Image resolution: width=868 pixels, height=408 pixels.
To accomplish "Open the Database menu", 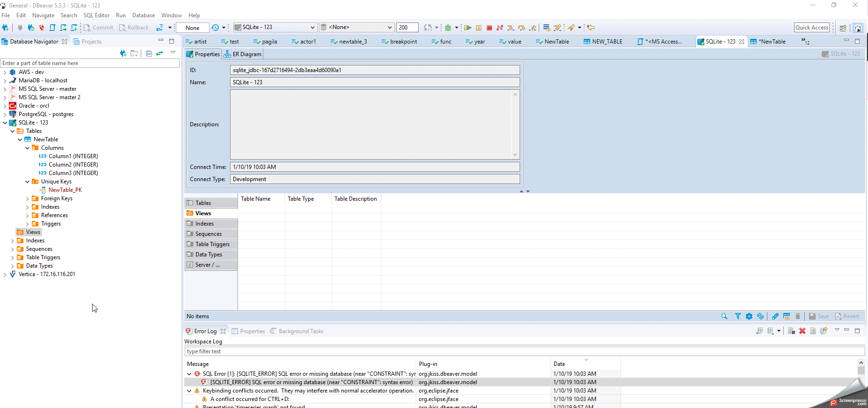I will click(144, 15).
